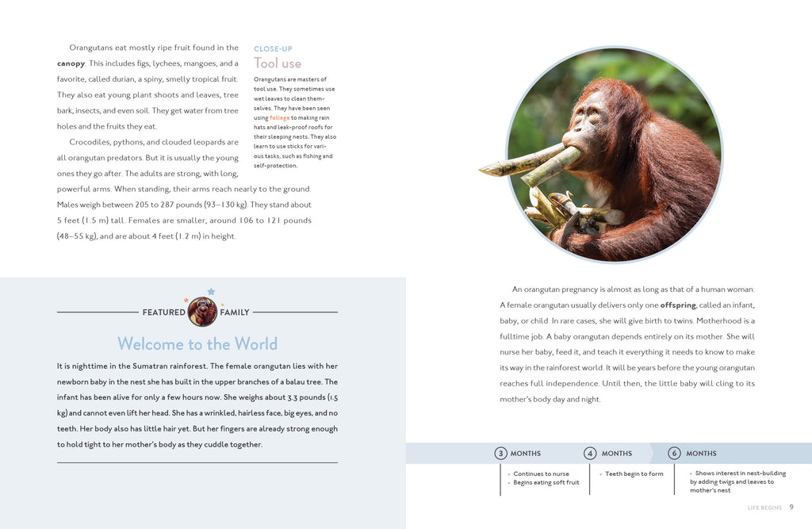Click 'MONTHS' label beside the number 6
This screenshot has height=529, width=812.
point(701,454)
